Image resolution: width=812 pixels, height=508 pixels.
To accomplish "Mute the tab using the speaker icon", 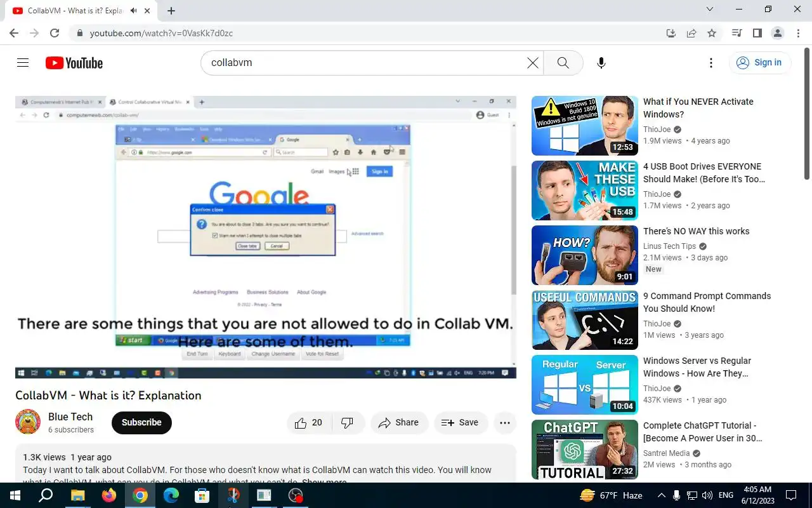I will coord(134,11).
